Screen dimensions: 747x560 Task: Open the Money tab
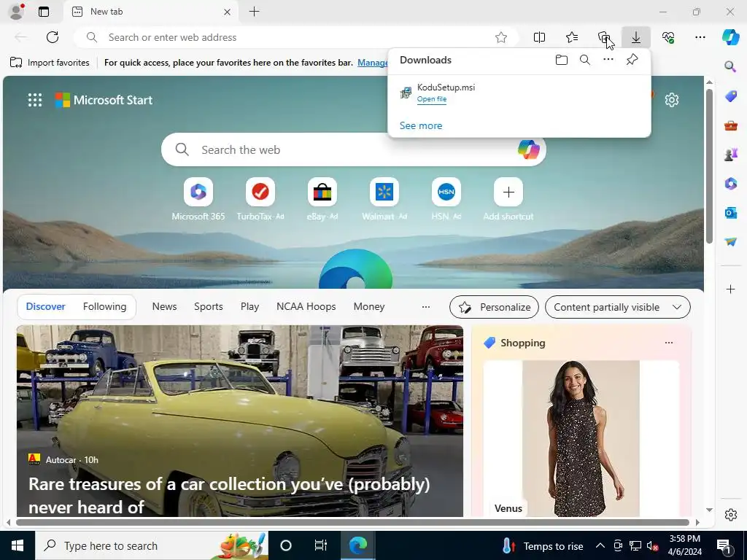[368, 307]
